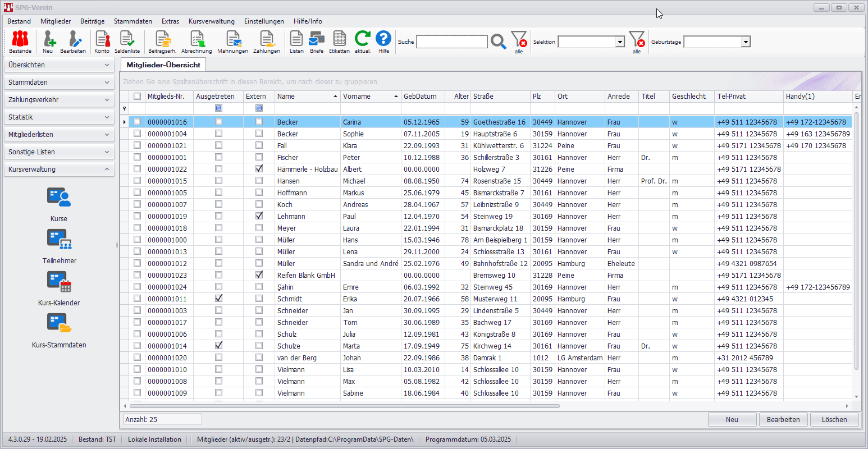This screenshot has height=449, width=868.
Task: Open the Konto toolbar icon
Action: (x=102, y=42)
